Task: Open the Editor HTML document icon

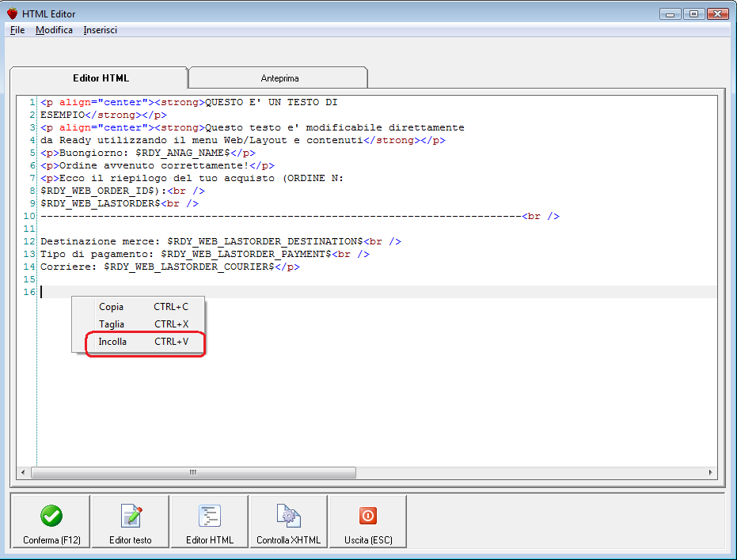Action: 209,516
